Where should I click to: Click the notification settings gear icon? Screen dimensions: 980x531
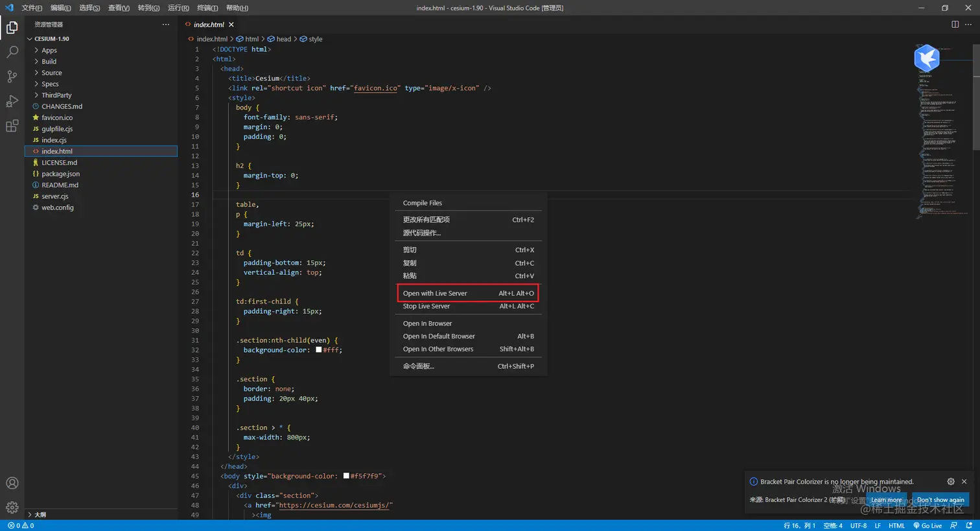coord(951,482)
